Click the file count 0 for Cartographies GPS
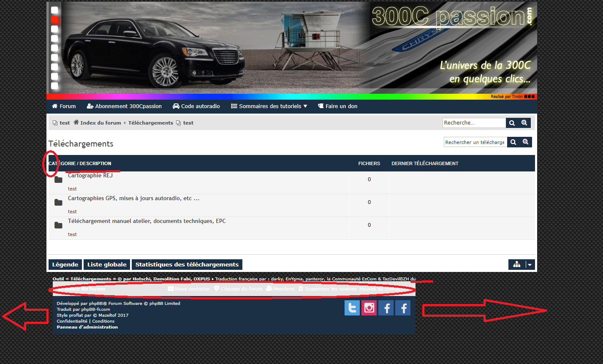This screenshot has width=603, height=364. click(369, 202)
